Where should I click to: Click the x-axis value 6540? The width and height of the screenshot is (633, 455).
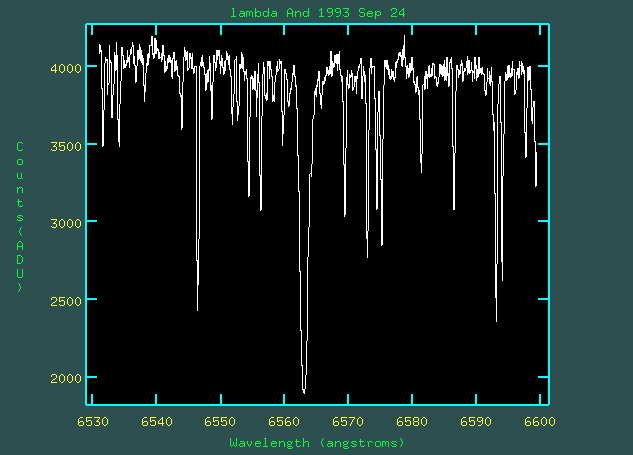pyautogui.click(x=157, y=422)
